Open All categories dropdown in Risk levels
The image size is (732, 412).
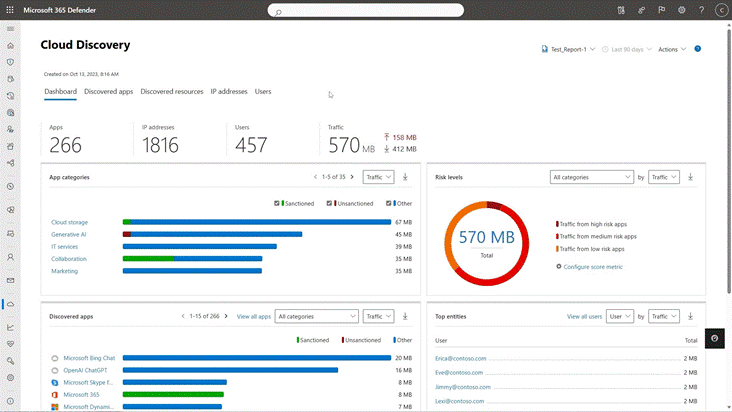[591, 177]
